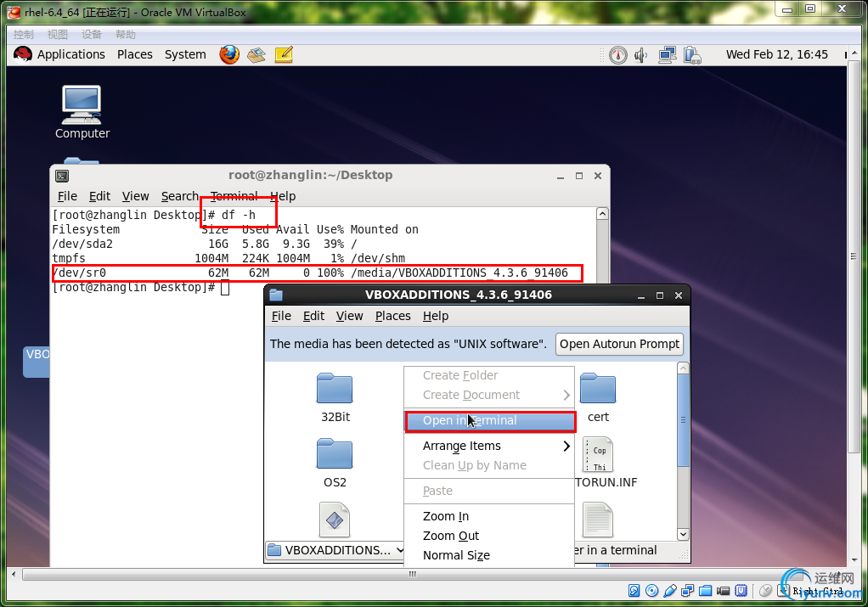Image resolution: width=868 pixels, height=607 pixels.
Task: Open the terminal's Search menu
Action: tap(179, 196)
